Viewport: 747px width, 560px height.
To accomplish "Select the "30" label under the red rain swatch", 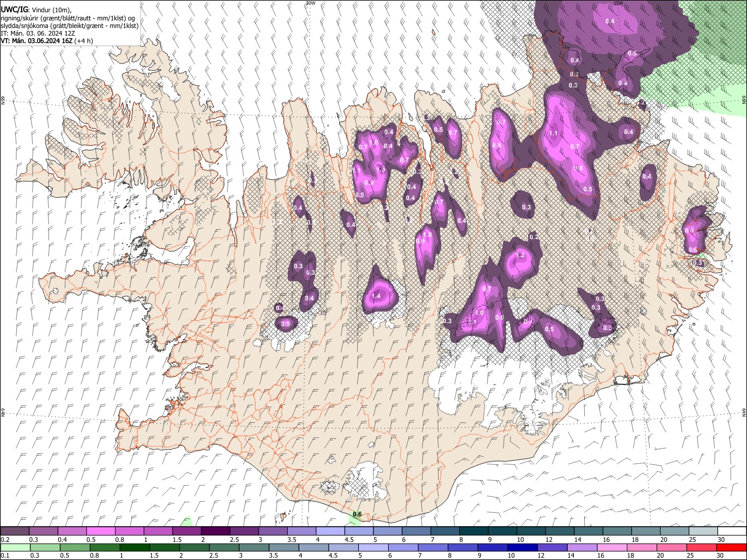I will [x=721, y=555].
